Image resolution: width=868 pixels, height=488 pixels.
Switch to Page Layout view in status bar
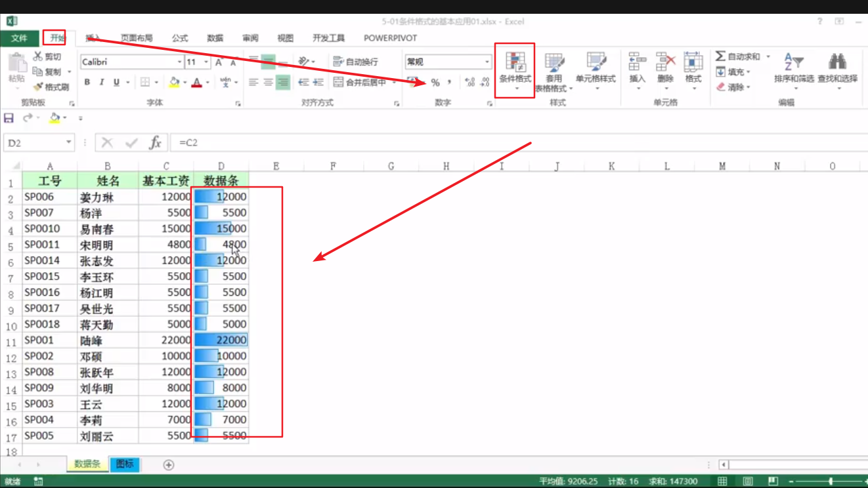pos(748,481)
